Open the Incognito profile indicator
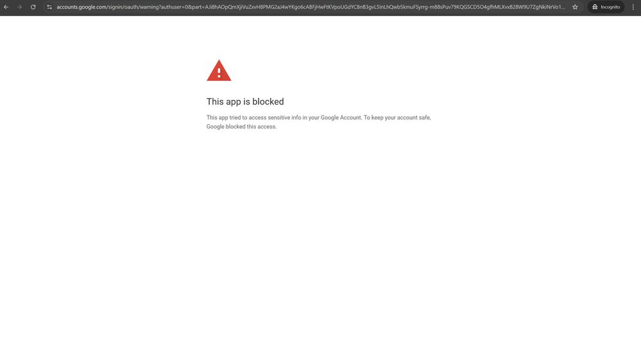 606,7
